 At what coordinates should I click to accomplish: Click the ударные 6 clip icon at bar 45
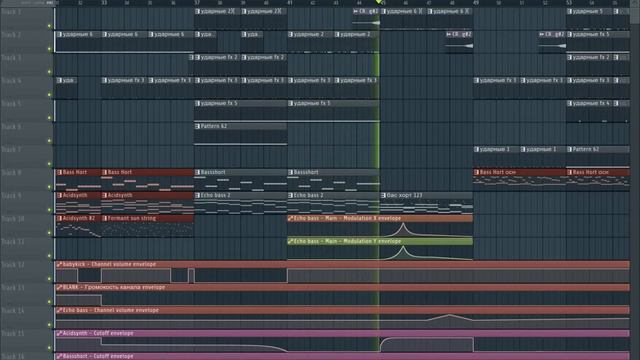[x=384, y=11]
